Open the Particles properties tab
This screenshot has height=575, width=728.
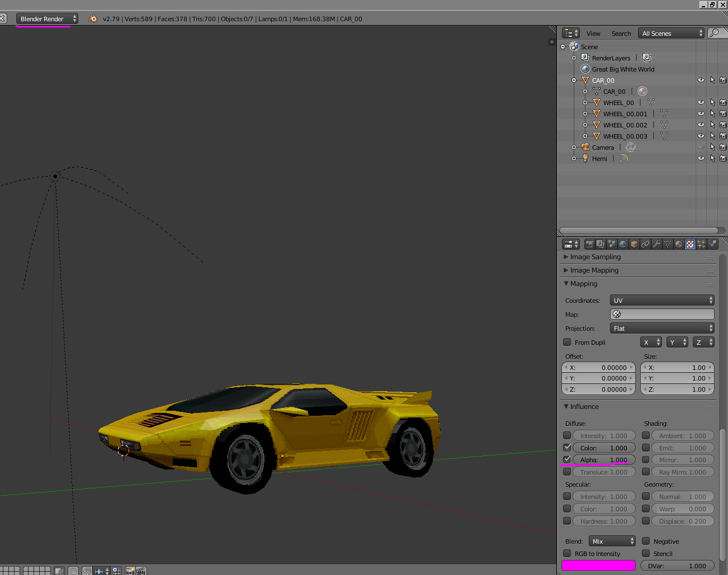pyautogui.click(x=701, y=244)
